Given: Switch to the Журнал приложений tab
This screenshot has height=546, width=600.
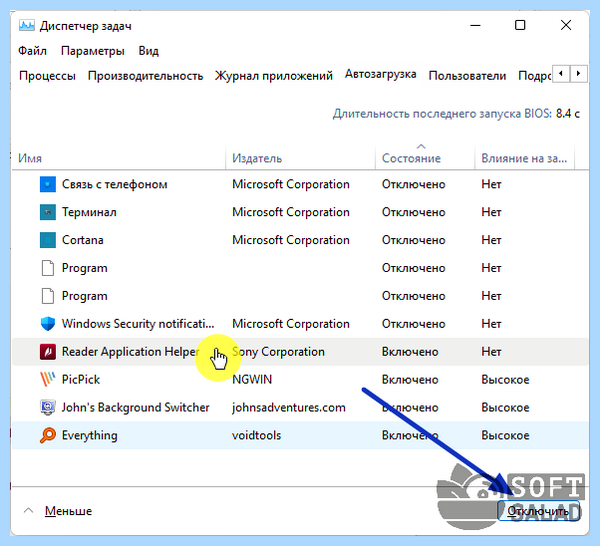Looking at the screenshot, I should click(x=274, y=76).
